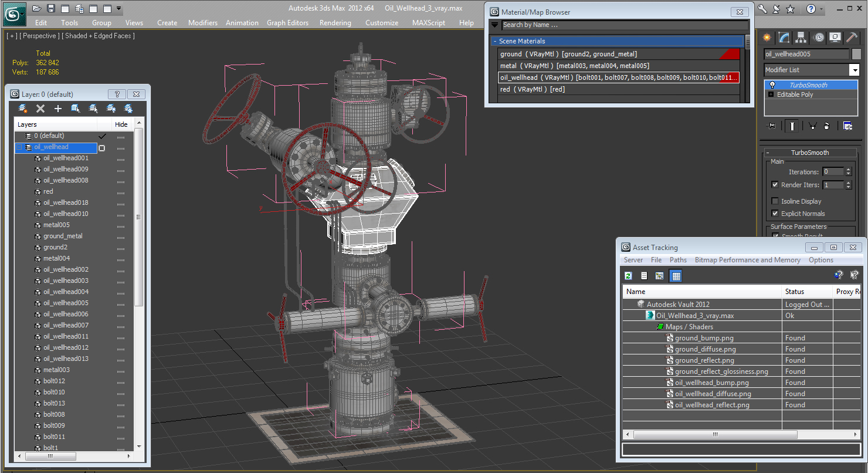Toggle Hide for 0 (default) layer

tap(121, 136)
